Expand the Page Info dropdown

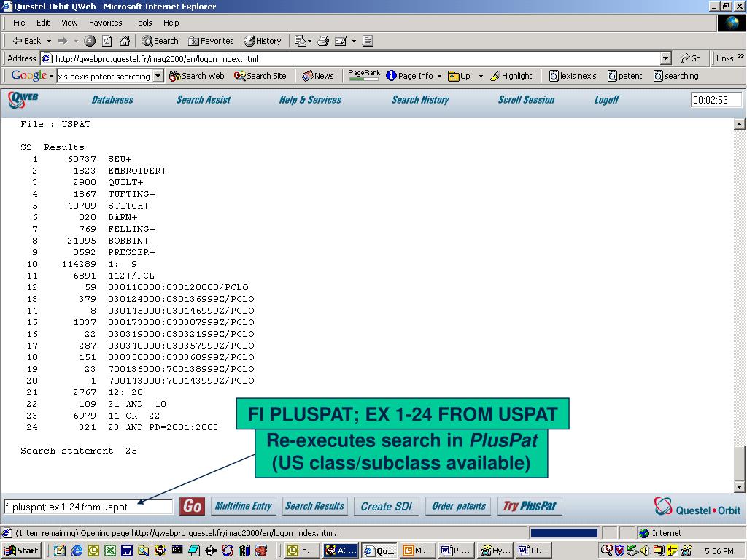[439, 76]
